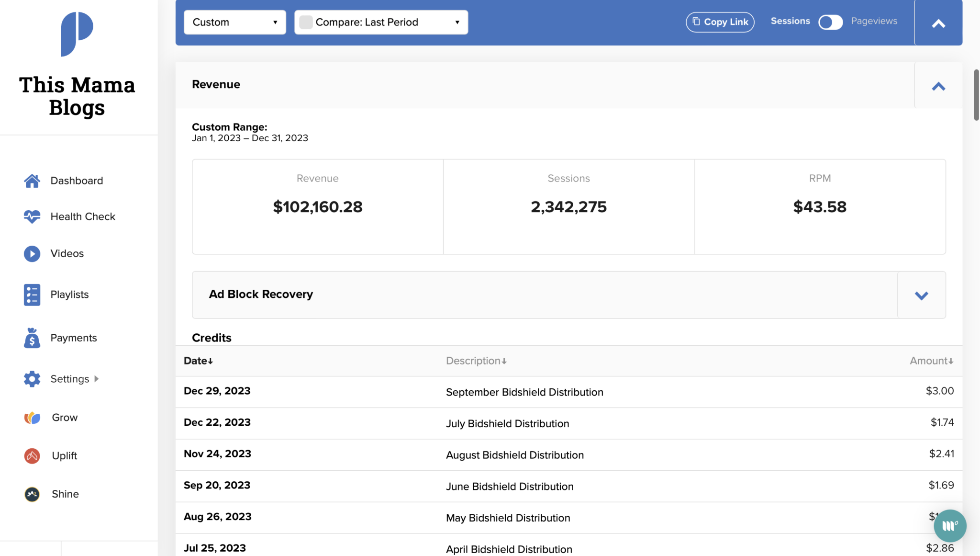Click the Grow logo icon
This screenshot has width=980, height=556.
(x=32, y=418)
